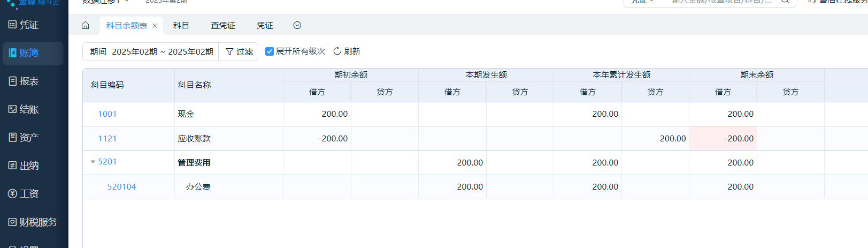The width and height of the screenshot is (868, 248).
Task: Open the 期间 date range selector
Action: pyautogui.click(x=151, y=52)
